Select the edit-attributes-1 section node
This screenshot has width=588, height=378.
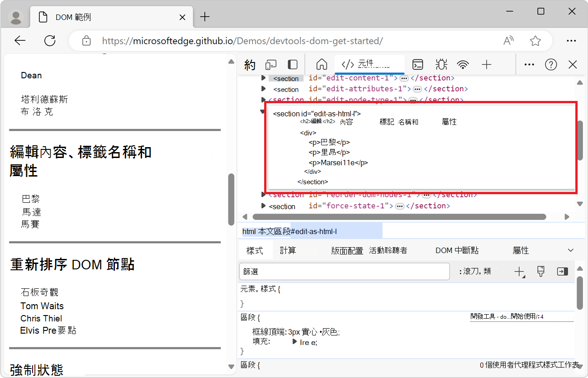(x=370, y=89)
